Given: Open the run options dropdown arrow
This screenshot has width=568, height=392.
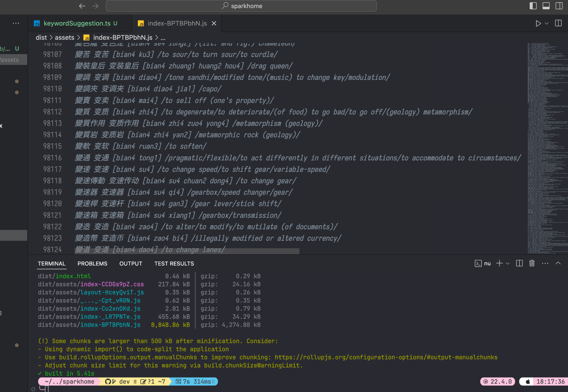Looking at the screenshot, I should click(x=547, y=23).
